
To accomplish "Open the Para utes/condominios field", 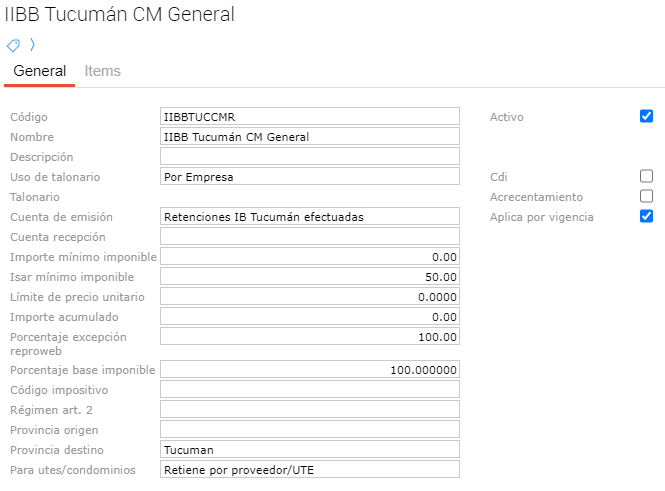I will (x=309, y=470).
